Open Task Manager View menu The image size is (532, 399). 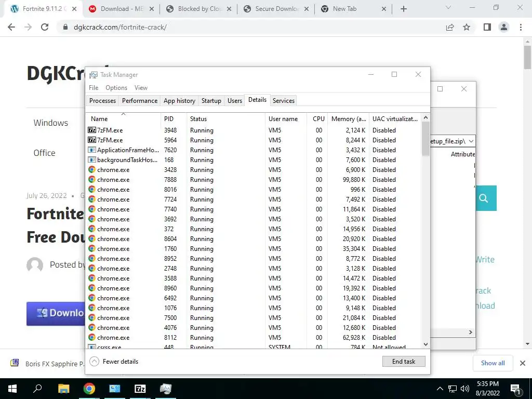141,87
